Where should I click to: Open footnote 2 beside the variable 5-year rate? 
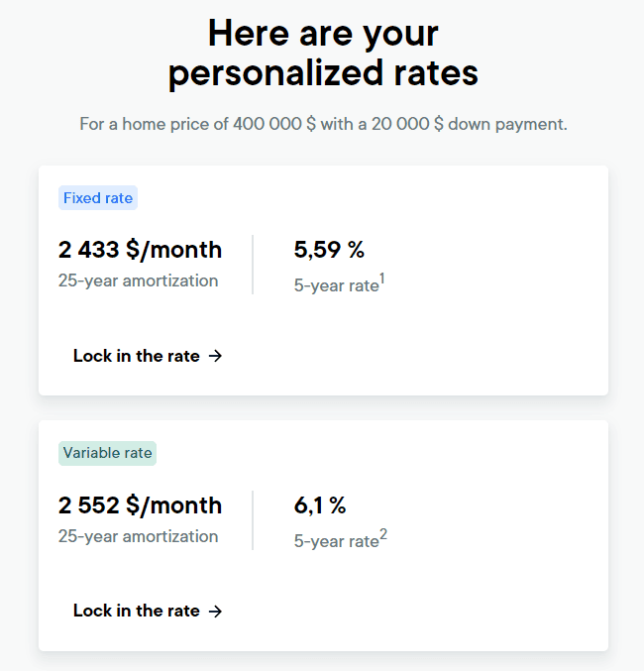pyautogui.click(x=383, y=535)
